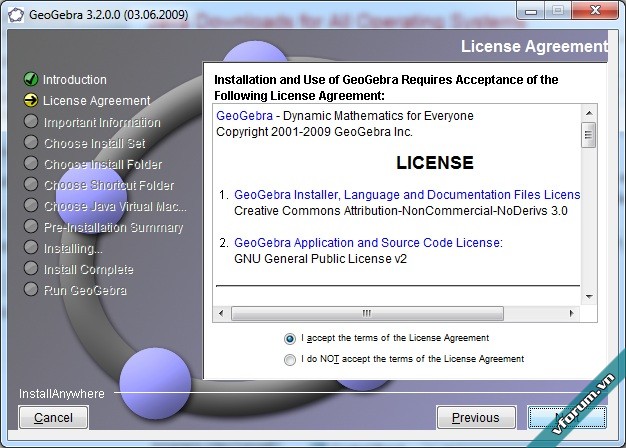Image resolution: width=626 pixels, height=448 pixels.
Task: Click the step bullet beside Choose Shortcut Folder
Action: (x=31, y=184)
